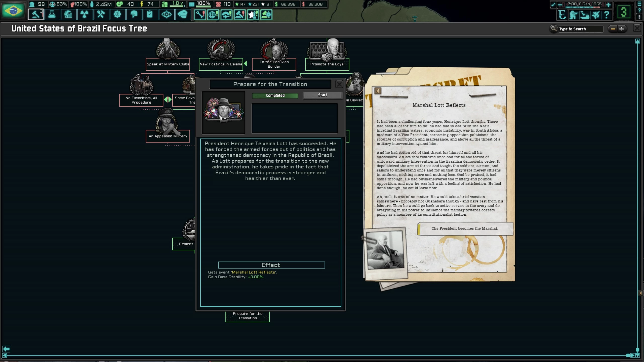
Task: Click the Completed progress bar
Action: [275, 96]
